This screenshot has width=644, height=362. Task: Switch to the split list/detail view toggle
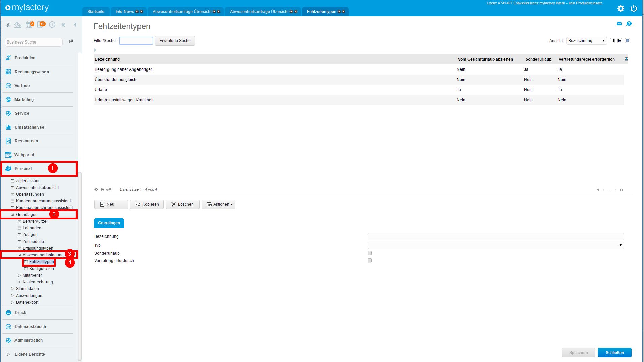[x=620, y=41]
